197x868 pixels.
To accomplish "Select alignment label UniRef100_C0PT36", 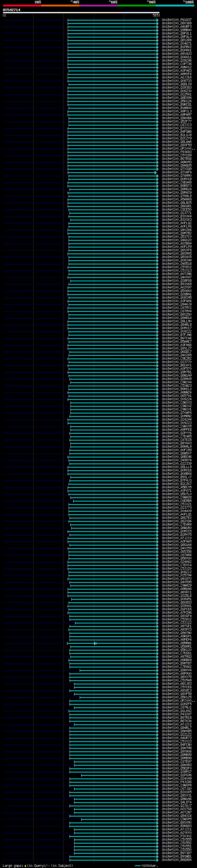I will (x=177, y=64).
